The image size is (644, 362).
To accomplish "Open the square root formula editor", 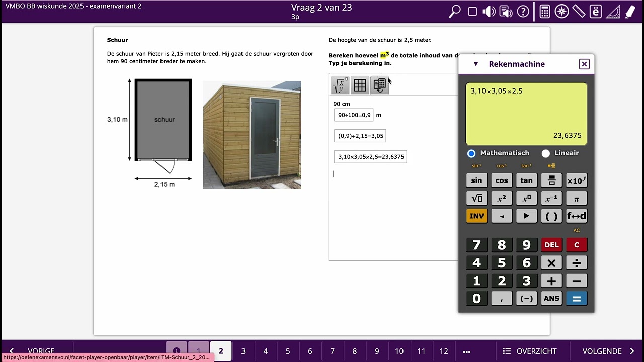I will pyautogui.click(x=341, y=85).
